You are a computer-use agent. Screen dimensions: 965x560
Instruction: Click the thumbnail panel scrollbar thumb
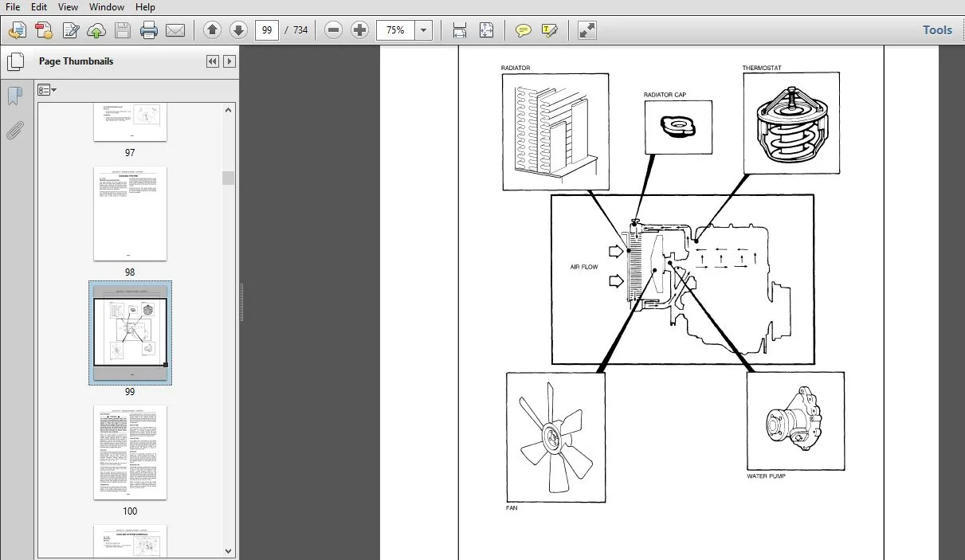[229, 178]
